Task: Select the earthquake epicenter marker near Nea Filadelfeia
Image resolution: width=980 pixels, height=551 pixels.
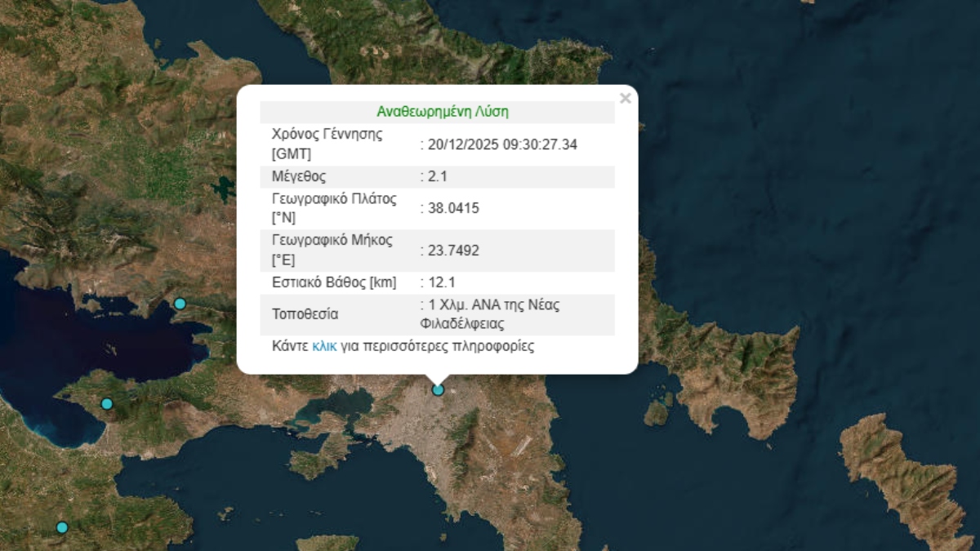Action: pos(437,389)
